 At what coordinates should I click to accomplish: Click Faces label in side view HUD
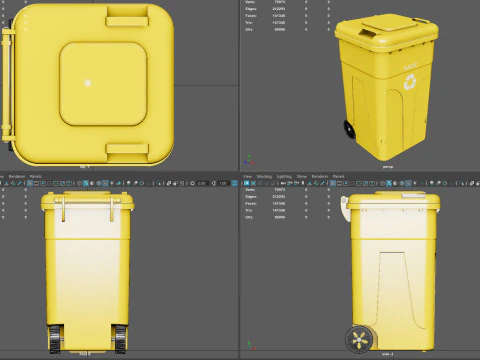[251, 203]
